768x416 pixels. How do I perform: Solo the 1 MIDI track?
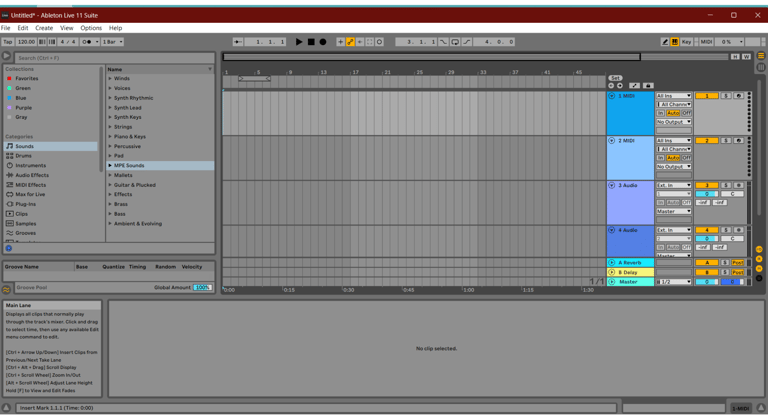click(x=726, y=96)
